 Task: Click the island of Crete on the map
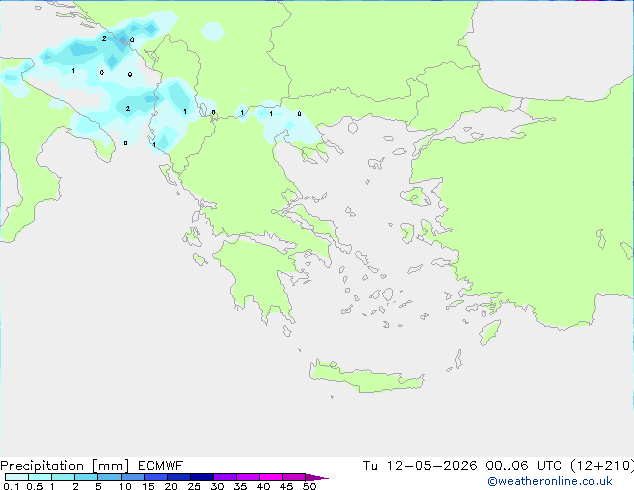click(366, 377)
